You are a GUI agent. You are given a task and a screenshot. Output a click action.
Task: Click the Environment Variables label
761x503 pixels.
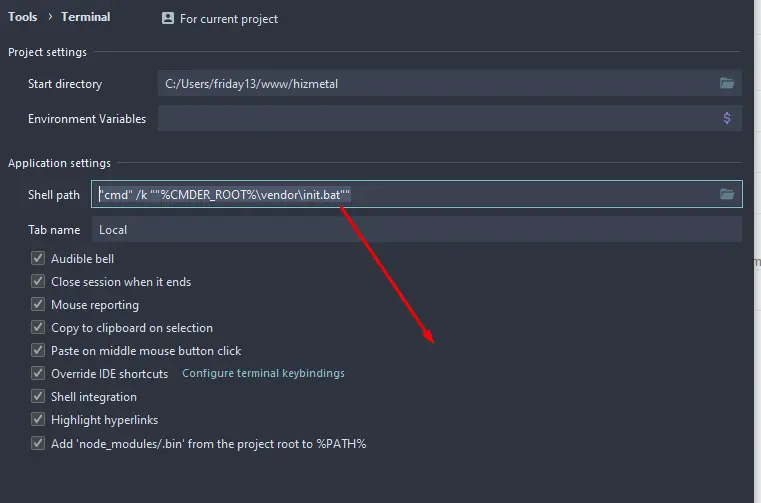87,119
